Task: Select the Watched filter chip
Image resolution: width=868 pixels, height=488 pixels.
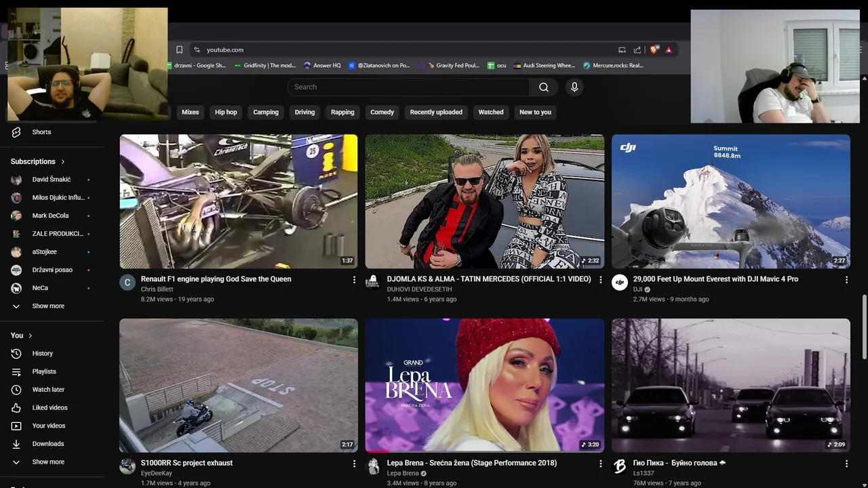Action: [491, 113]
